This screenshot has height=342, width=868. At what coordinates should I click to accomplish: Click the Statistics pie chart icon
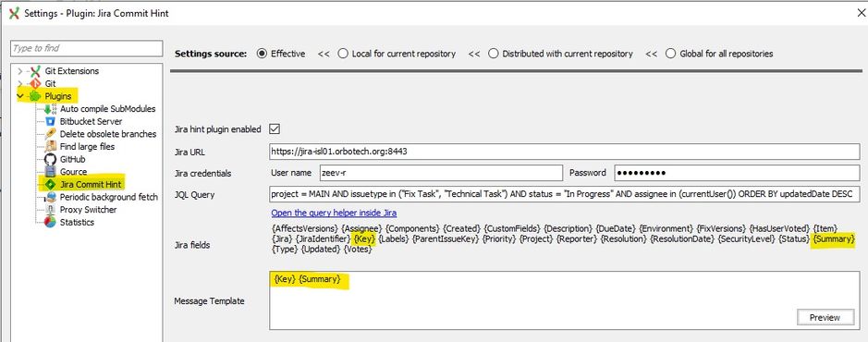[50, 223]
